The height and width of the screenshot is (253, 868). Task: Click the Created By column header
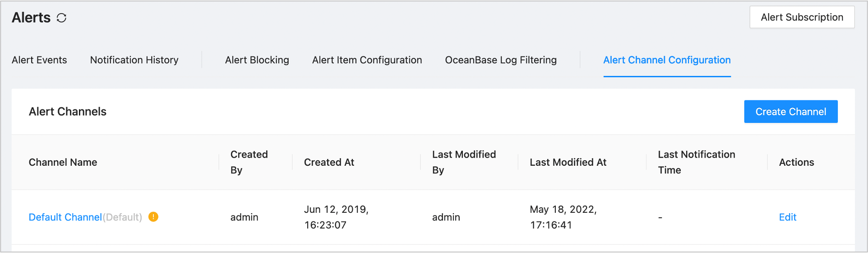249,162
